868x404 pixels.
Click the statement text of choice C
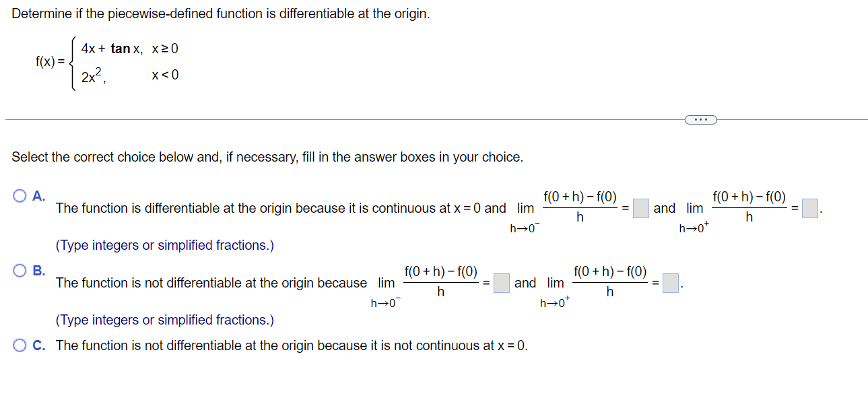coord(256,345)
